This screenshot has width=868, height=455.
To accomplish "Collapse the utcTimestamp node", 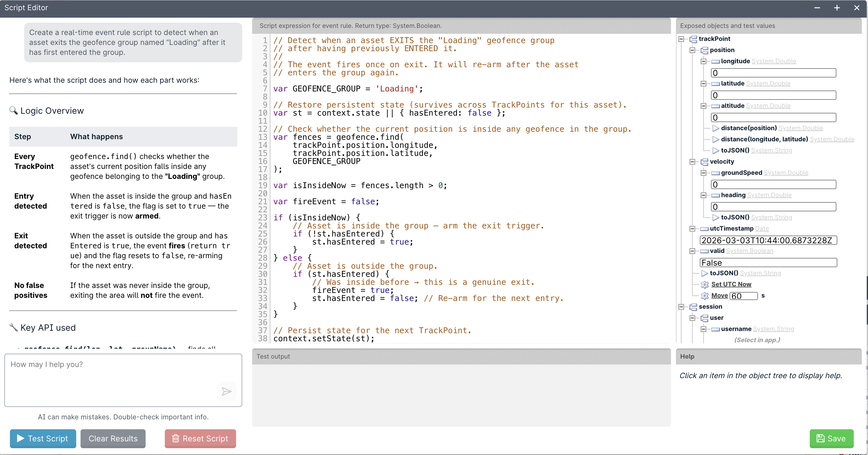I will click(692, 228).
